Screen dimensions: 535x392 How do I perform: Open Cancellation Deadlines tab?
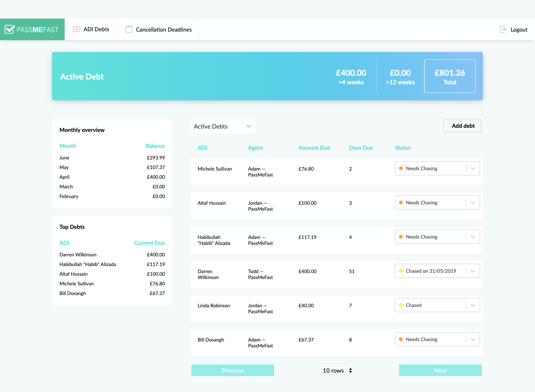pos(159,29)
